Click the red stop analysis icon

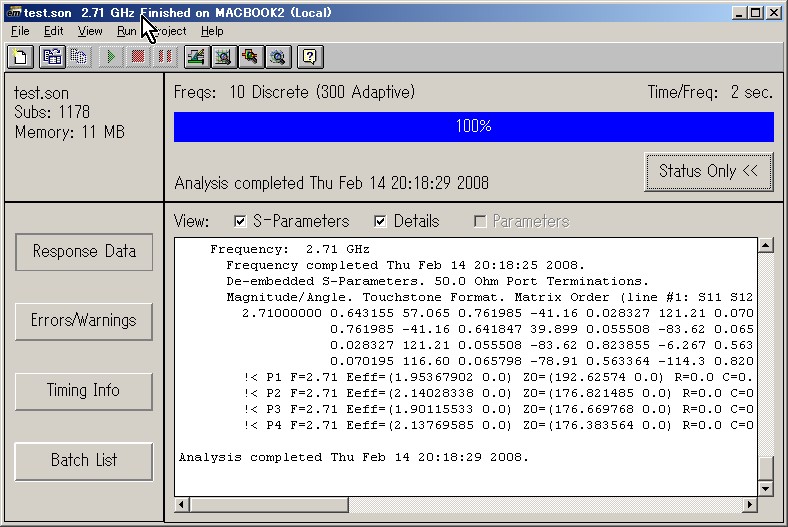pyautogui.click(x=138, y=56)
